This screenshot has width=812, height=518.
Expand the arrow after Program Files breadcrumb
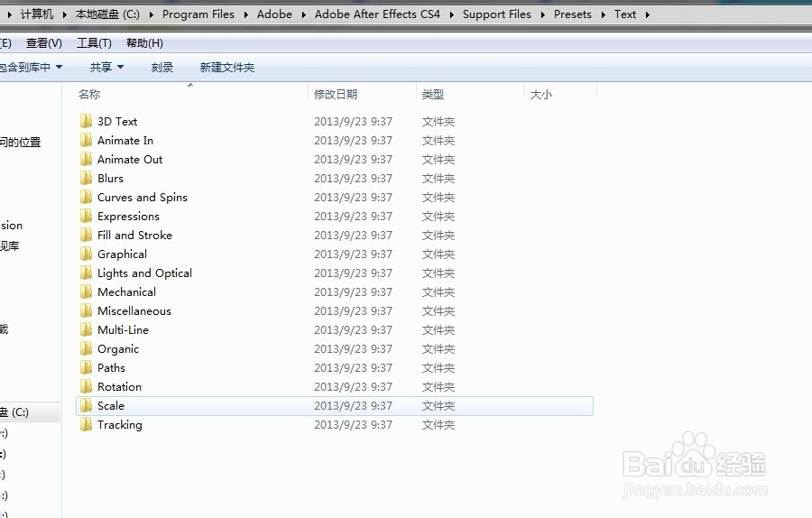[246, 14]
